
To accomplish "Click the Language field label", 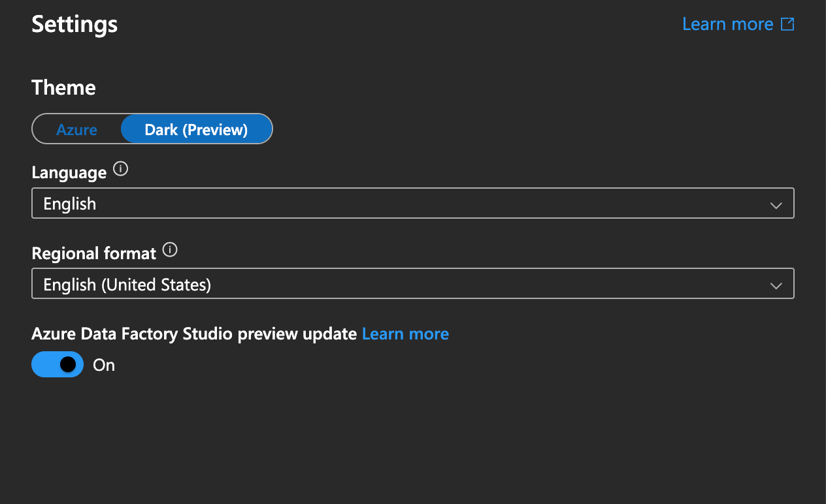I will coord(69,172).
